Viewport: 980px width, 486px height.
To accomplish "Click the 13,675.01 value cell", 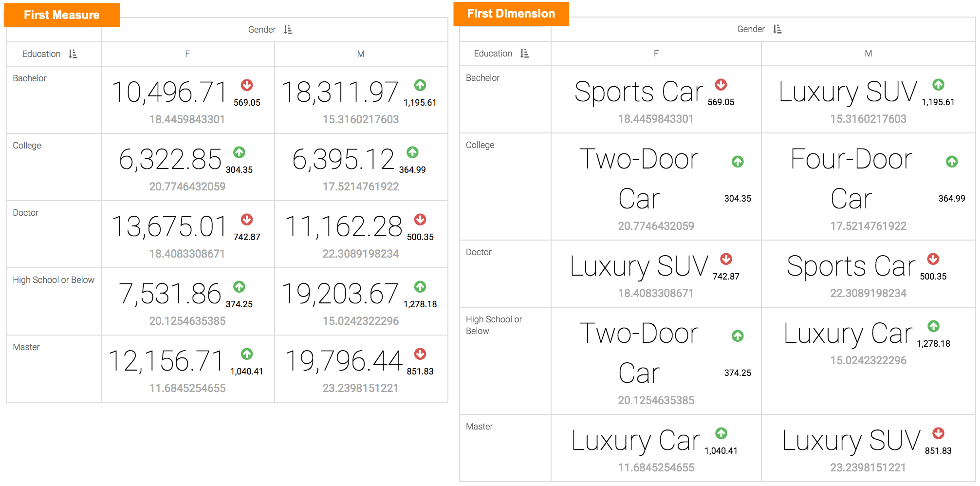I will coord(169,227).
